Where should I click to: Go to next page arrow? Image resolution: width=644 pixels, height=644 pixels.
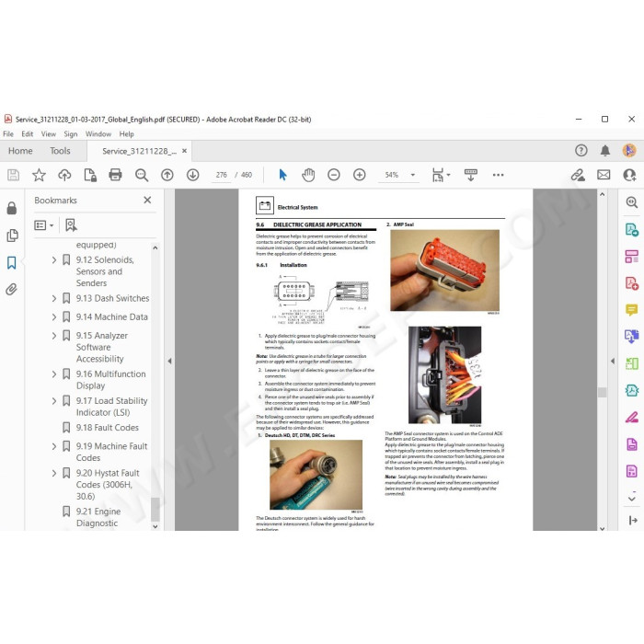click(x=192, y=175)
